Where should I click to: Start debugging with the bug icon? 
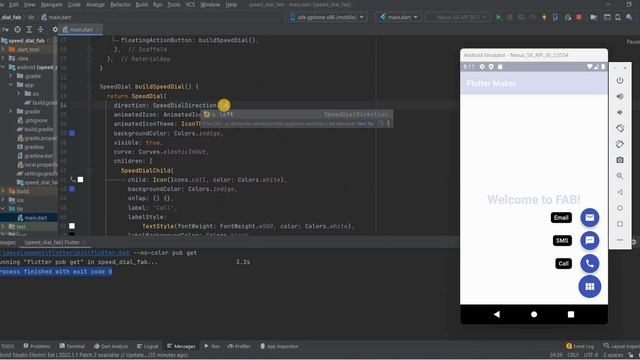[510, 17]
